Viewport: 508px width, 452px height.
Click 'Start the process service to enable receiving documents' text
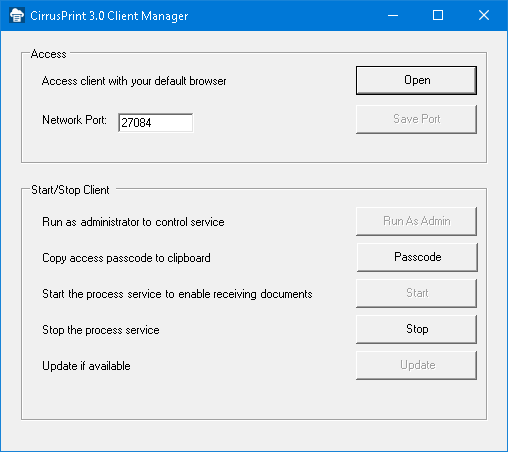(x=177, y=294)
